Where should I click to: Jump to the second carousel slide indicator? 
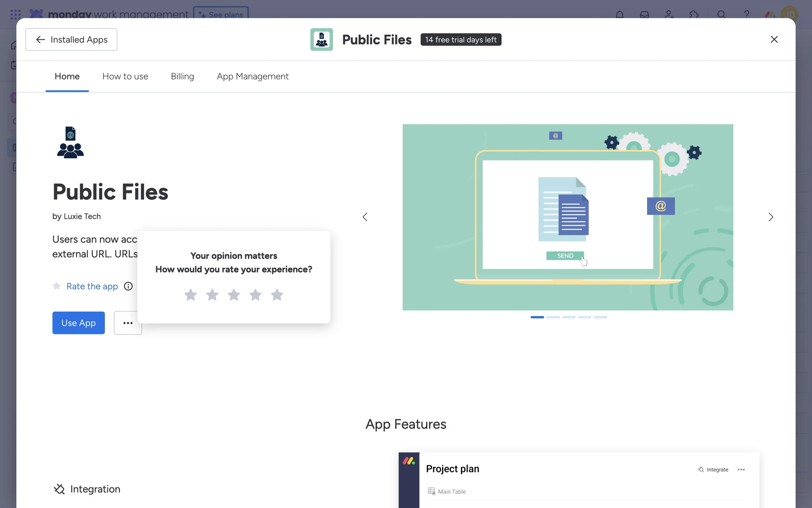(x=553, y=317)
